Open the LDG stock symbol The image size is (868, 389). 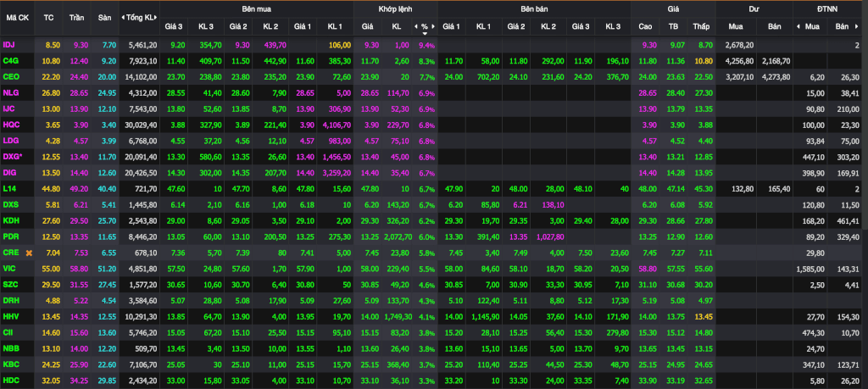(x=10, y=141)
